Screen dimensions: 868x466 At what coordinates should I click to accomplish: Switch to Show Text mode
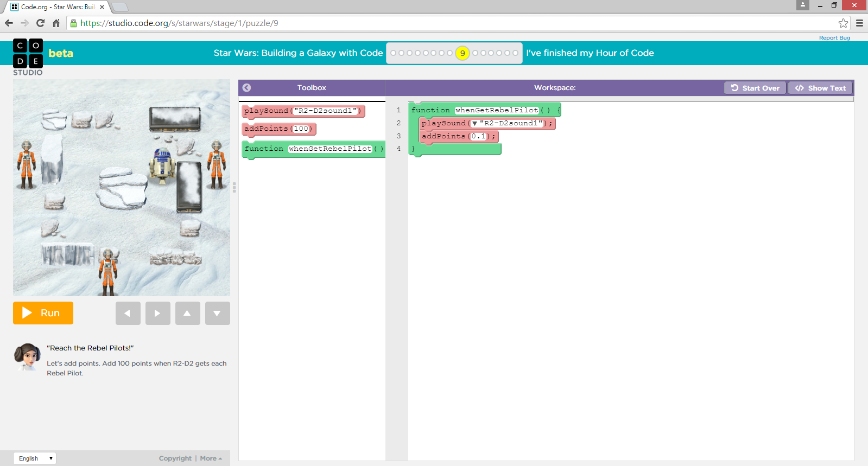click(820, 88)
